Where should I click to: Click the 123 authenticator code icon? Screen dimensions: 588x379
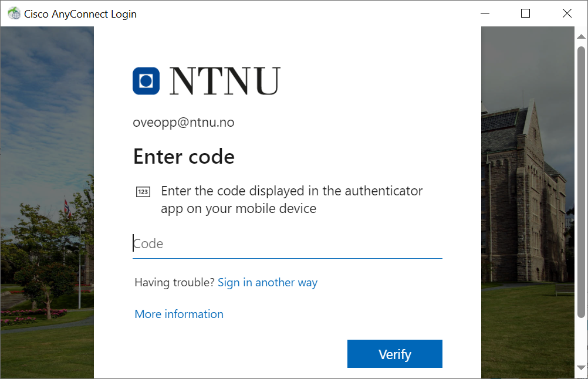tap(143, 192)
